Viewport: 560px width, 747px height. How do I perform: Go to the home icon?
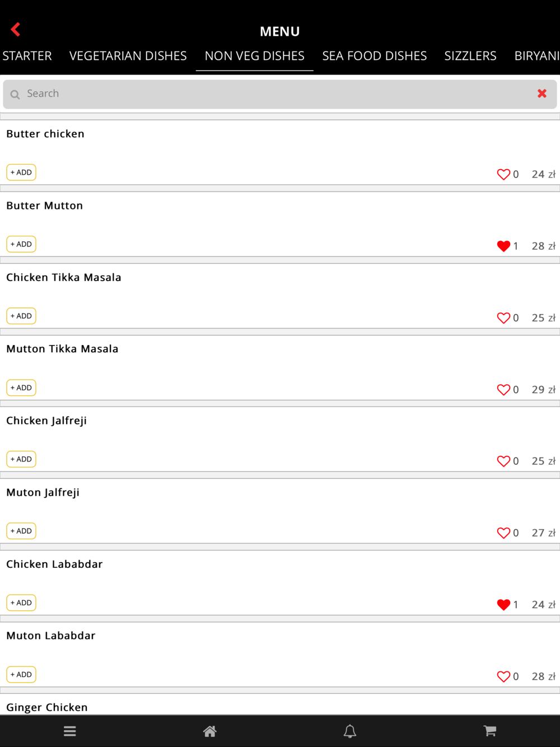click(210, 731)
